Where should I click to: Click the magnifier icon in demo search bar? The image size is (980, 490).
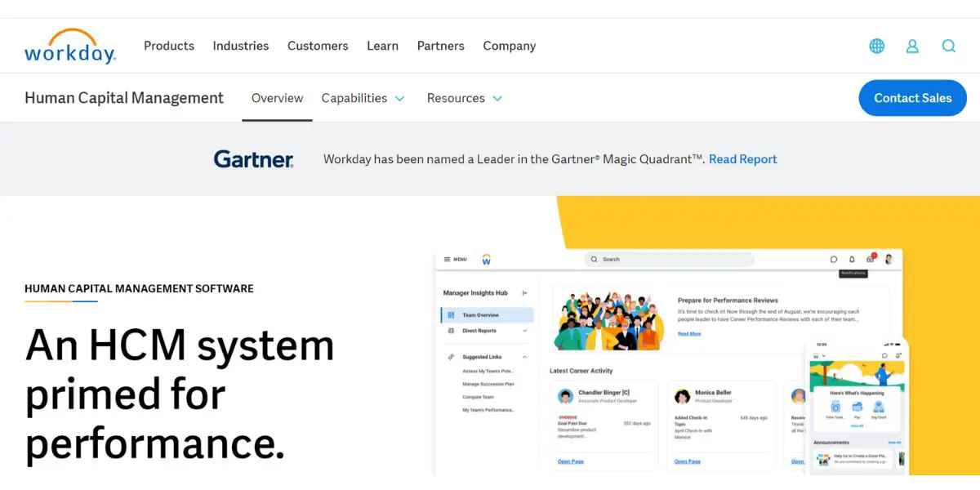595,260
